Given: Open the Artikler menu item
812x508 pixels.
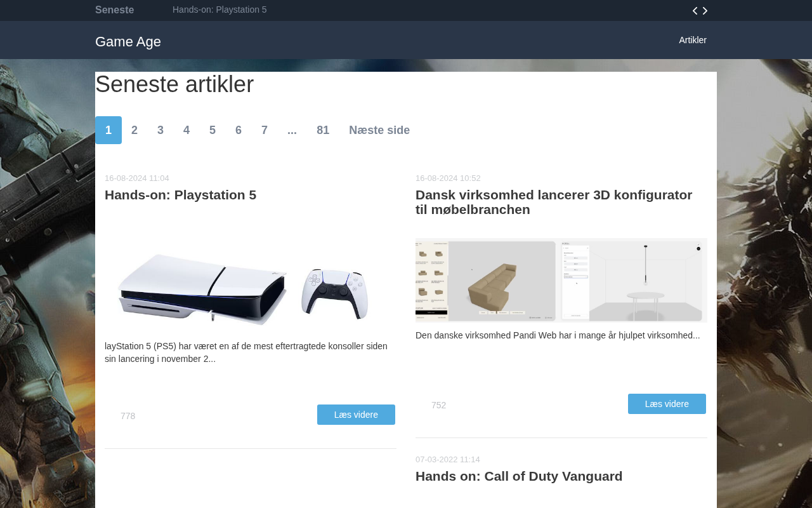Looking at the screenshot, I should [693, 40].
